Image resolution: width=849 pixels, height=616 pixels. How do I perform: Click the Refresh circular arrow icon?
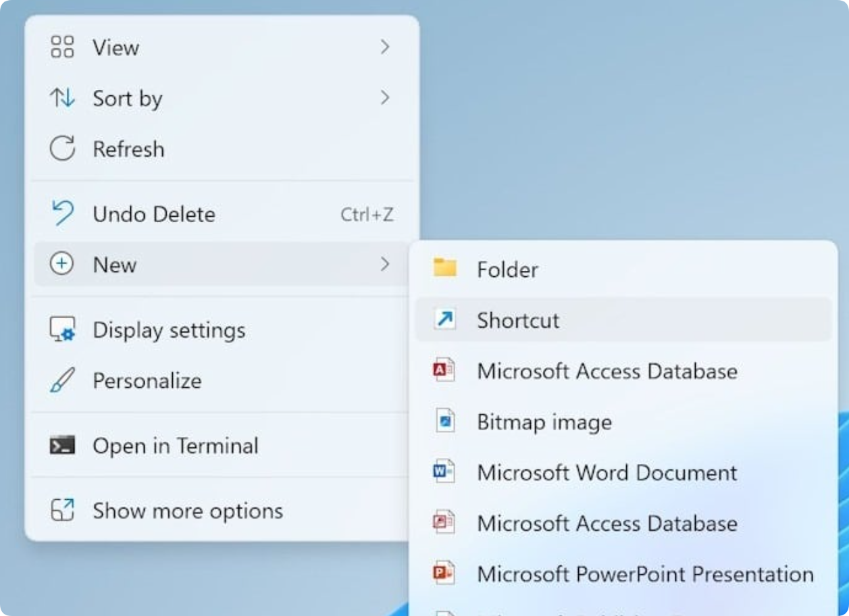62,149
